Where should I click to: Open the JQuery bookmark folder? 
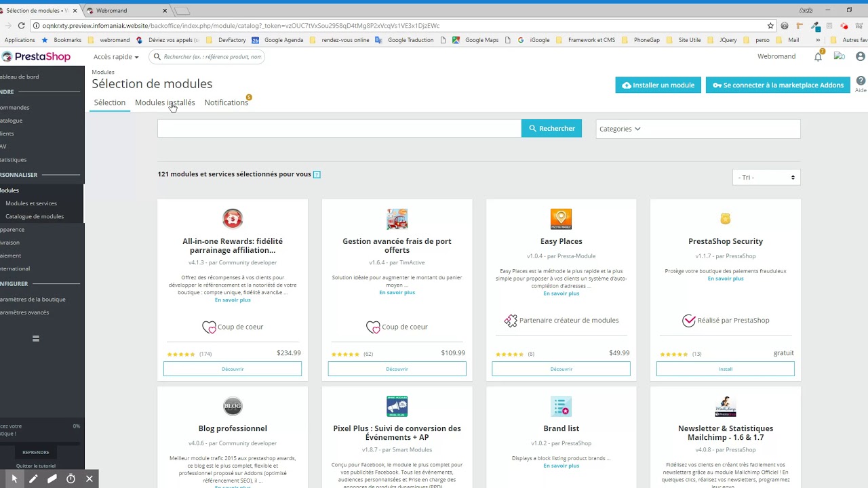point(723,40)
